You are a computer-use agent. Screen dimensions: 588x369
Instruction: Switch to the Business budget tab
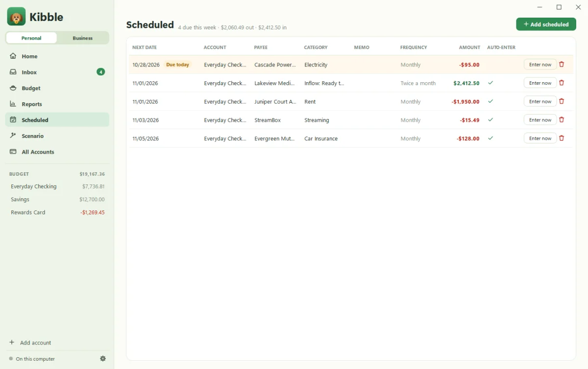click(x=83, y=38)
